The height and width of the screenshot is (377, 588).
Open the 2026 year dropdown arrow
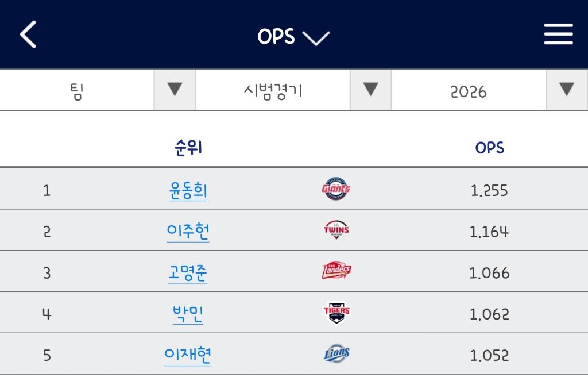(567, 90)
